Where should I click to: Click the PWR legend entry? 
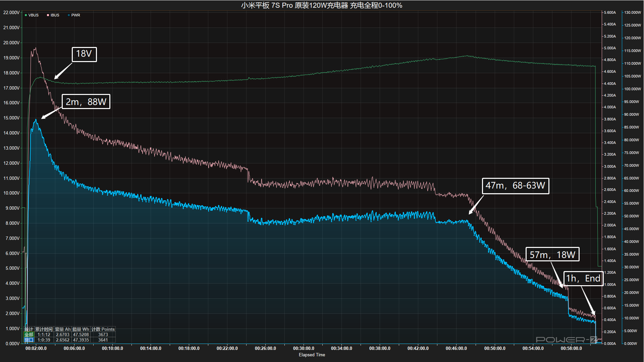click(x=74, y=15)
